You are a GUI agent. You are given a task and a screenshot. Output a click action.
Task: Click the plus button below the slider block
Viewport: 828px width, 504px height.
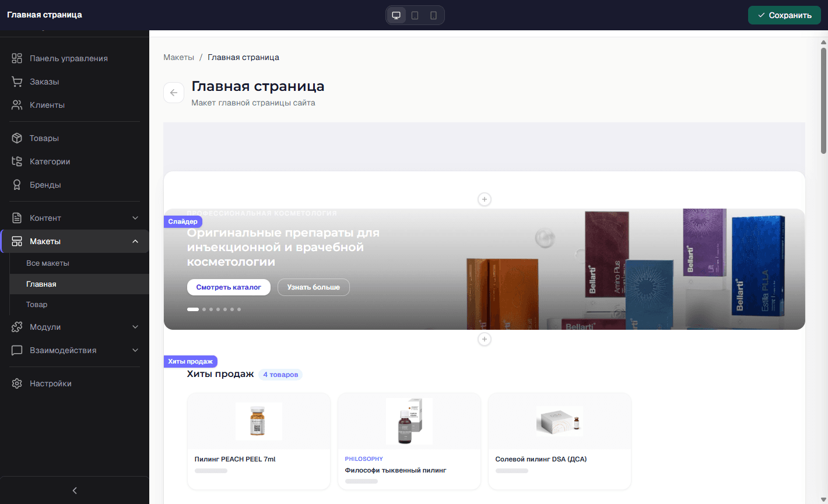point(484,339)
